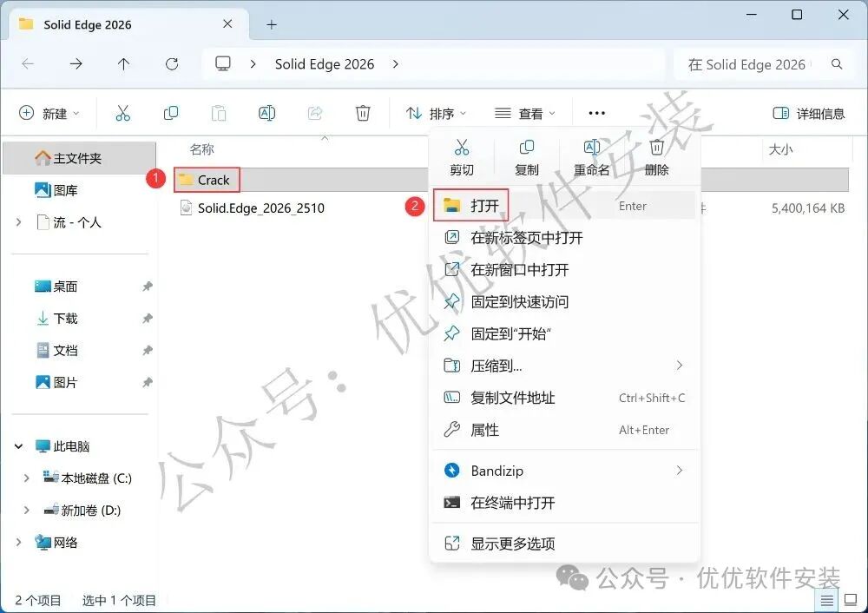
Task: Unpin 图片 from quick access
Action: click(x=148, y=383)
